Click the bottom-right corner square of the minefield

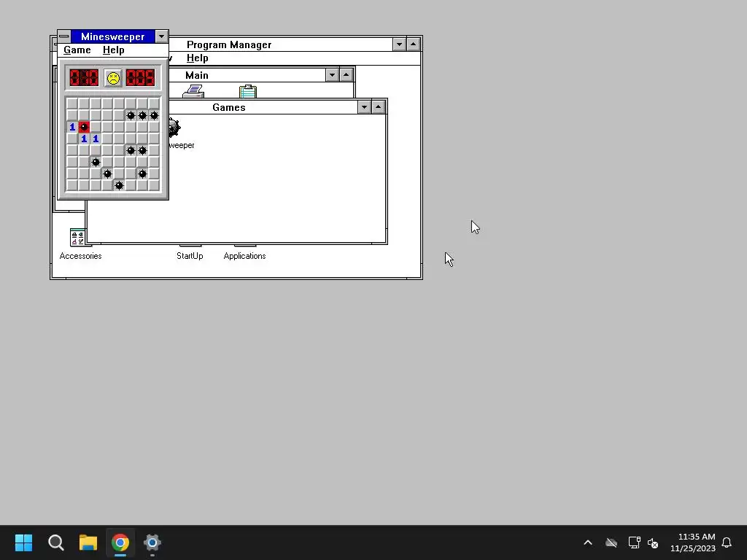point(154,185)
